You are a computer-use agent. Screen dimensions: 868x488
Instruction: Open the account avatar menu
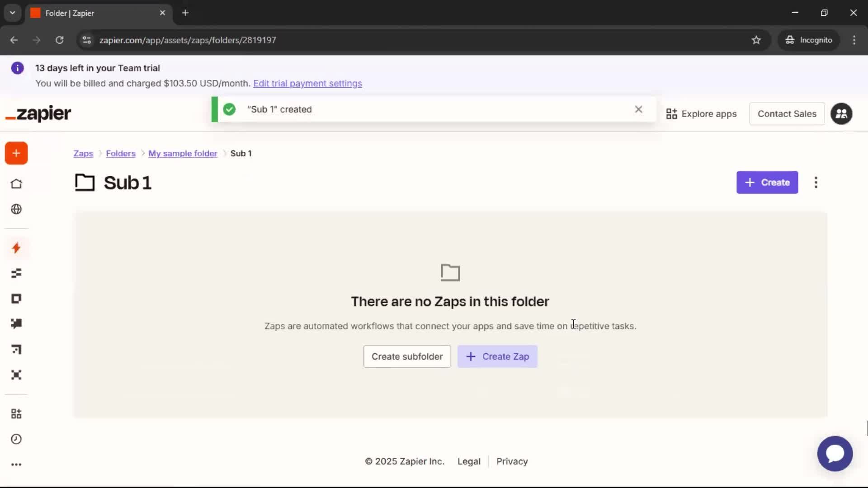(841, 114)
